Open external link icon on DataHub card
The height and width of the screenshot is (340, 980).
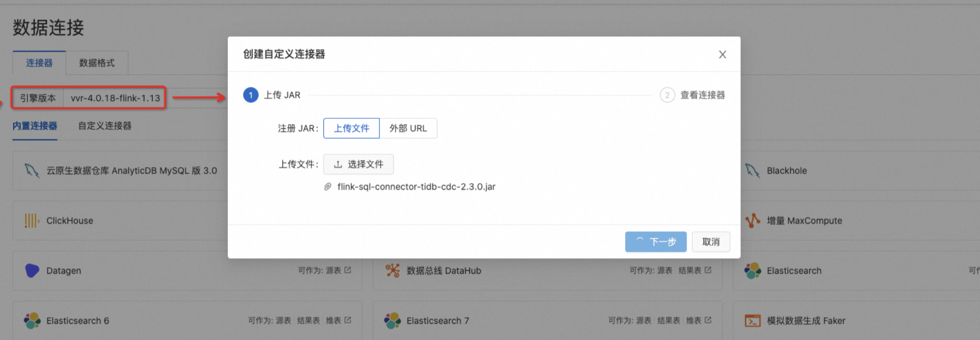point(708,270)
